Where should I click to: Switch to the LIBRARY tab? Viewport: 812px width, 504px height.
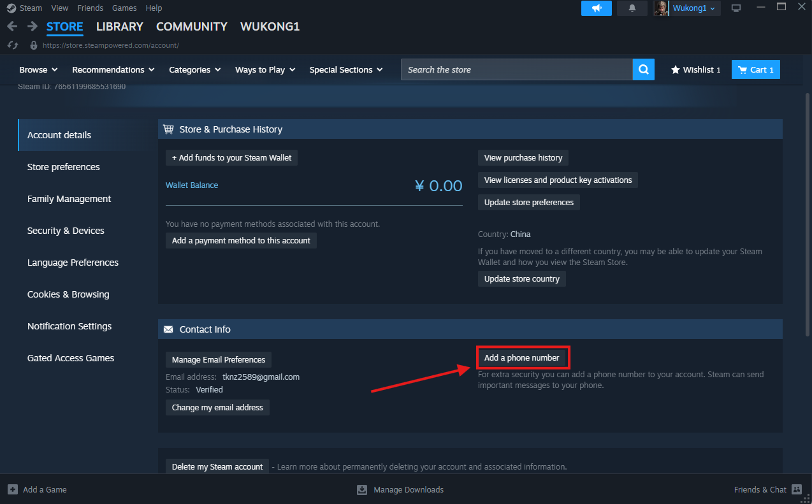click(119, 26)
